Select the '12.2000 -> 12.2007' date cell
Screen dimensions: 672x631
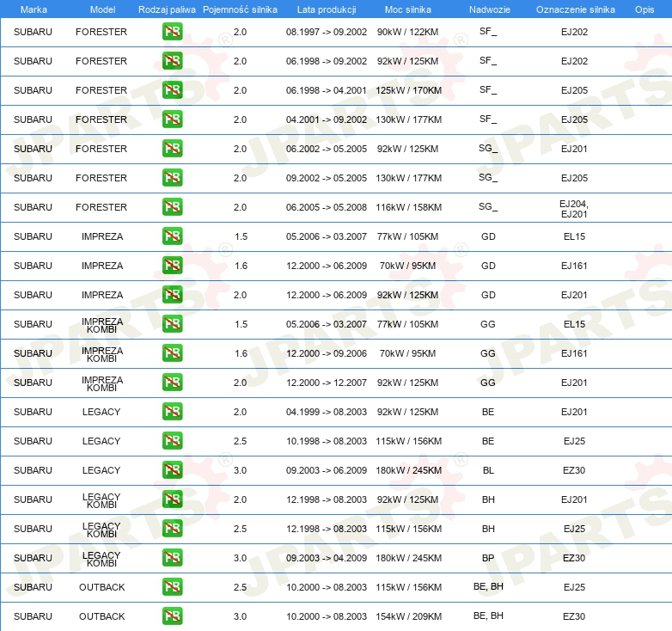pyautogui.click(x=327, y=383)
